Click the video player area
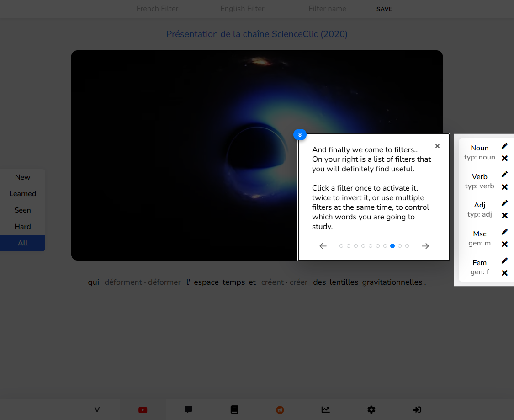Screen dimensions: 514x420 click(x=257, y=155)
